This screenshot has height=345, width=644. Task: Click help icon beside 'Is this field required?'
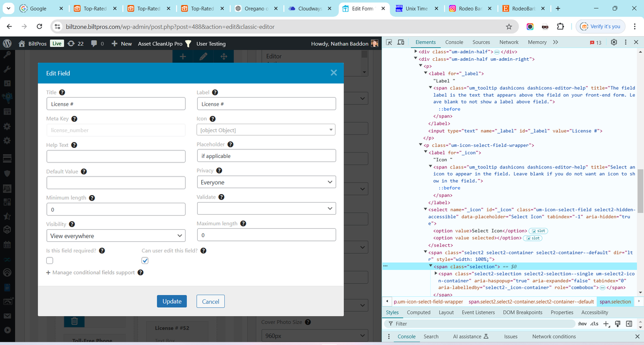[x=102, y=250]
